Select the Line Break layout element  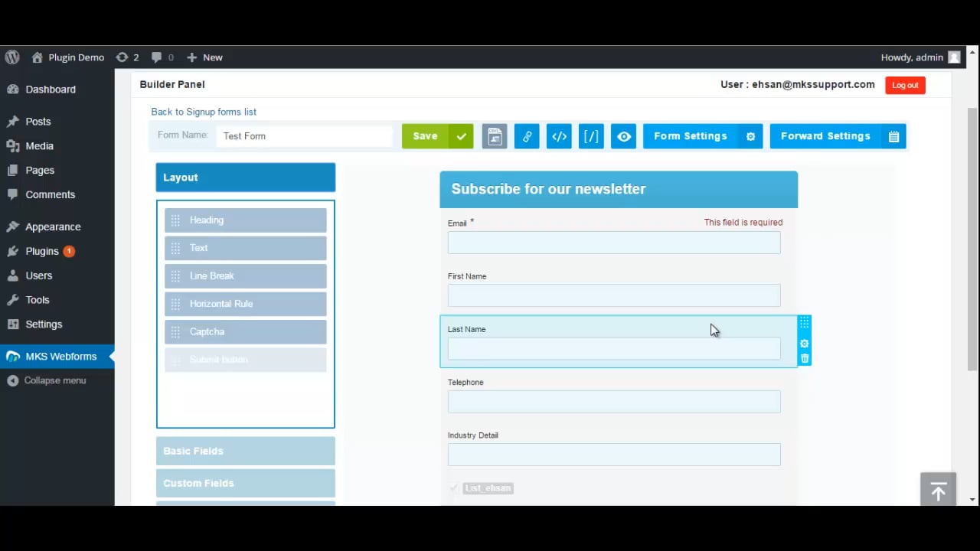246,276
